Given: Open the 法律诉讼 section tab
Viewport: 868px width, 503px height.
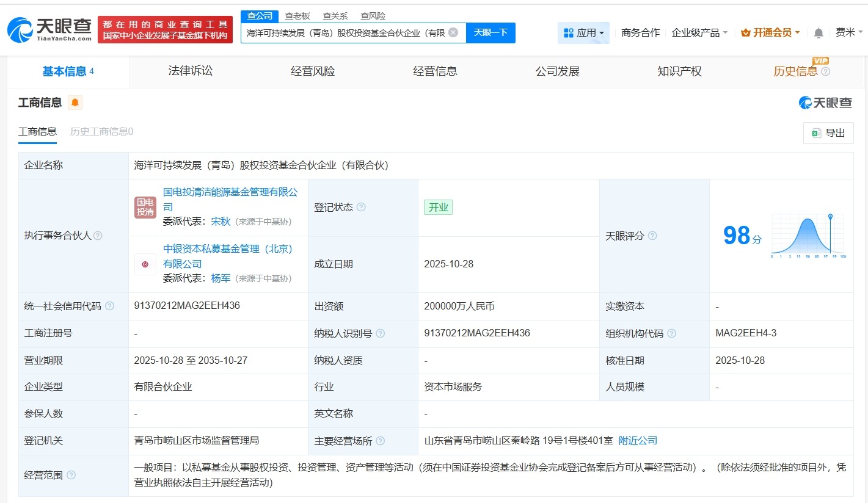Looking at the screenshot, I should tap(190, 71).
